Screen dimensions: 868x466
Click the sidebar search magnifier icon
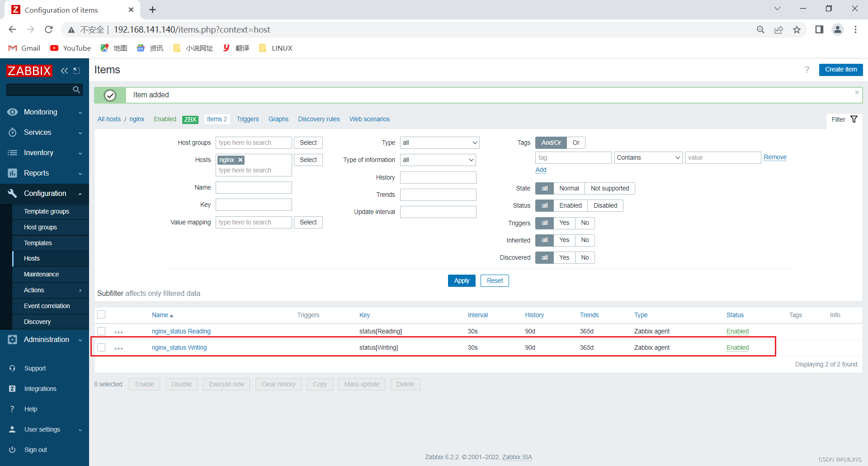click(76, 90)
